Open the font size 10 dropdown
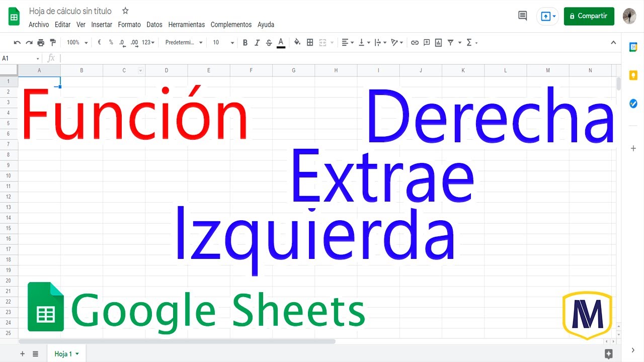This screenshot has width=644, height=362. coord(223,43)
